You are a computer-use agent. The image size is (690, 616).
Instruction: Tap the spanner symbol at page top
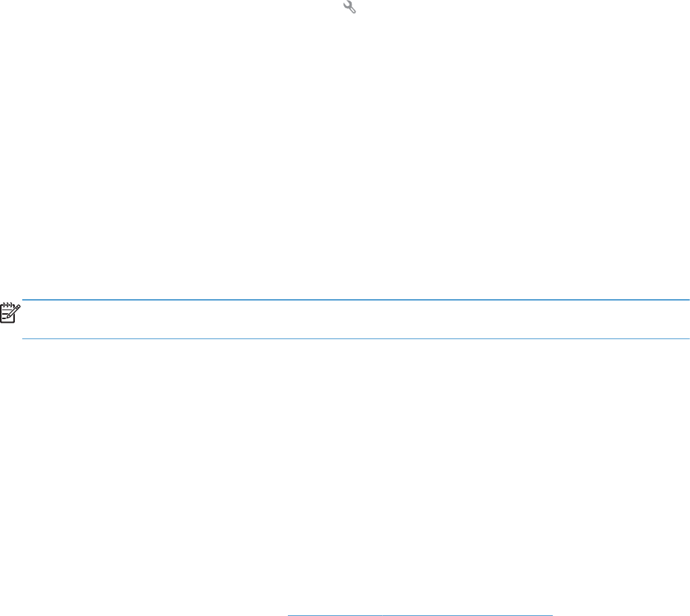[349, 7]
